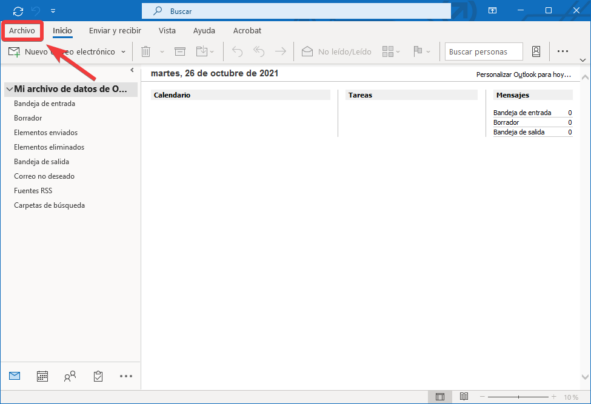Select Reading view icon in status bar

(x=464, y=396)
